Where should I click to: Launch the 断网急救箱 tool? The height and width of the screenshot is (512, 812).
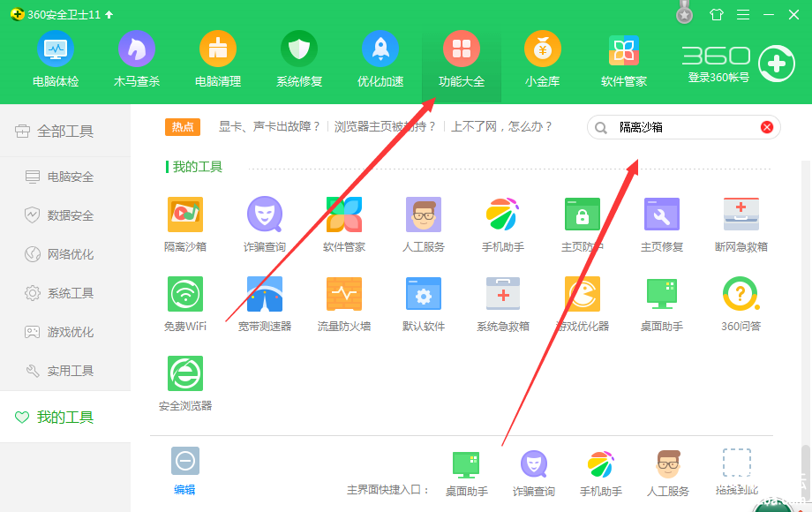(741, 225)
